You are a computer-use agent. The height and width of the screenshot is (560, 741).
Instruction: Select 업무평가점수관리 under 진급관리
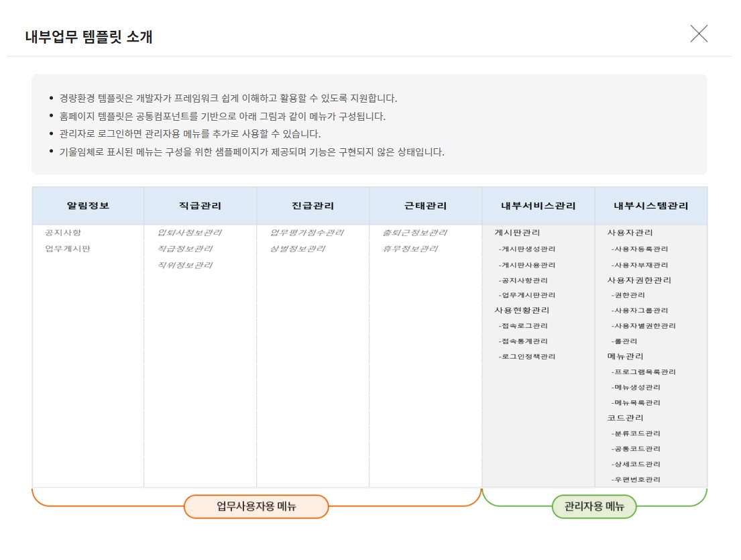306,233
